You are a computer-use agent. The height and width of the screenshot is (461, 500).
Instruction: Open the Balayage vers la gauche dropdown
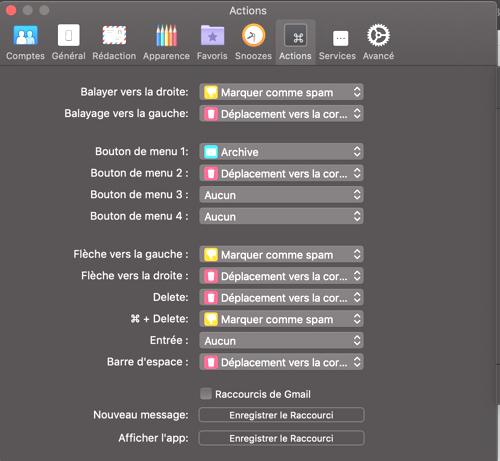pos(281,114)
